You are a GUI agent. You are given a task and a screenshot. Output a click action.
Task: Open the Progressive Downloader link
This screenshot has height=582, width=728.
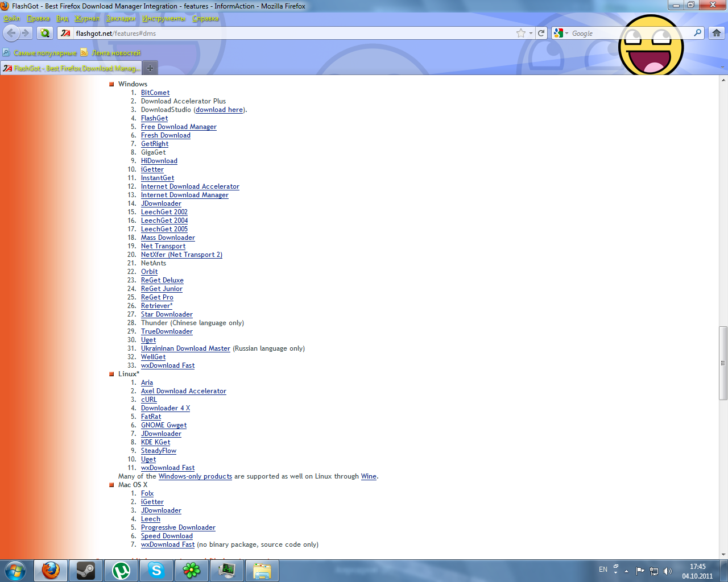[178, 527]
